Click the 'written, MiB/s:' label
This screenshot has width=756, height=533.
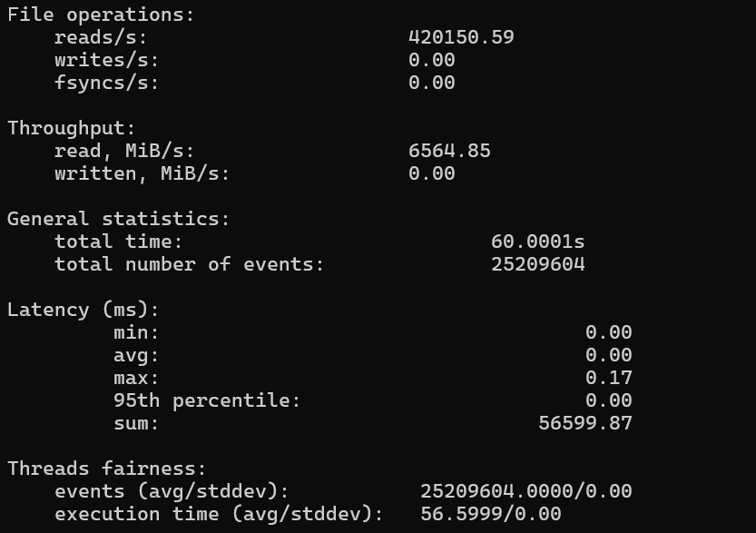[x=142, y=173]
